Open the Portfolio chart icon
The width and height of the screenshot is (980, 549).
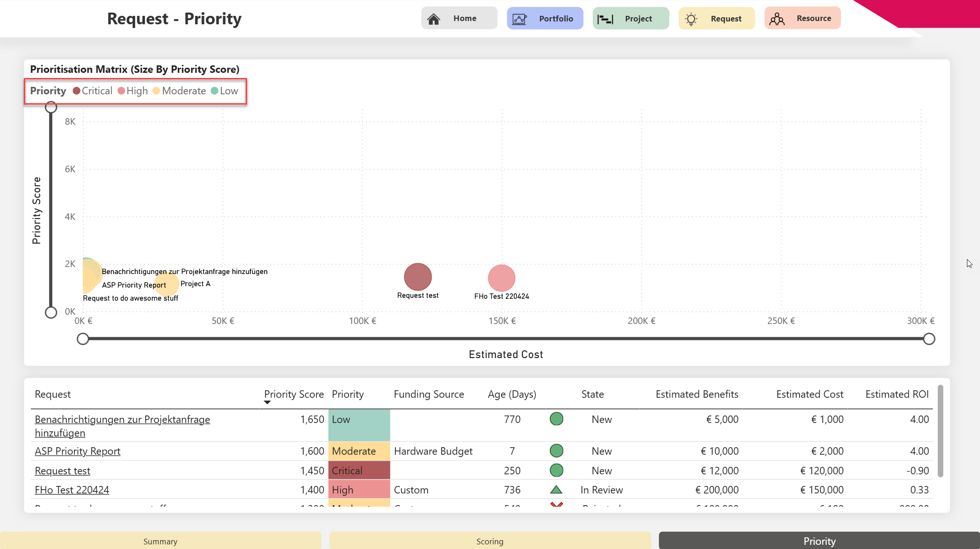coord(519,19)
